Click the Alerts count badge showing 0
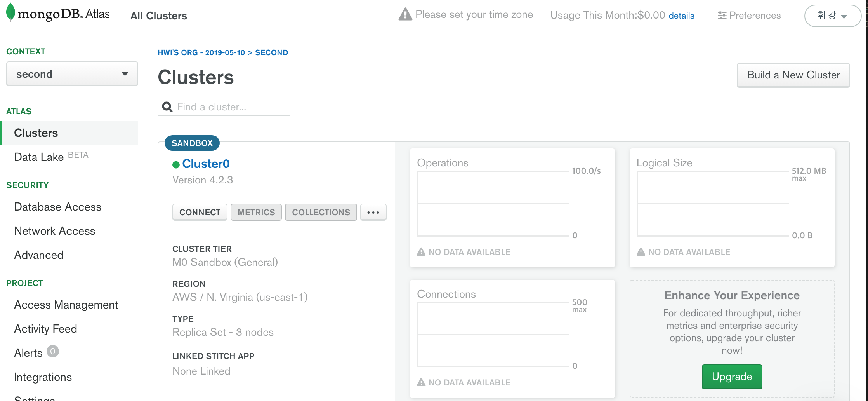This screenshot has height=401, width=868. click(53, 351)
